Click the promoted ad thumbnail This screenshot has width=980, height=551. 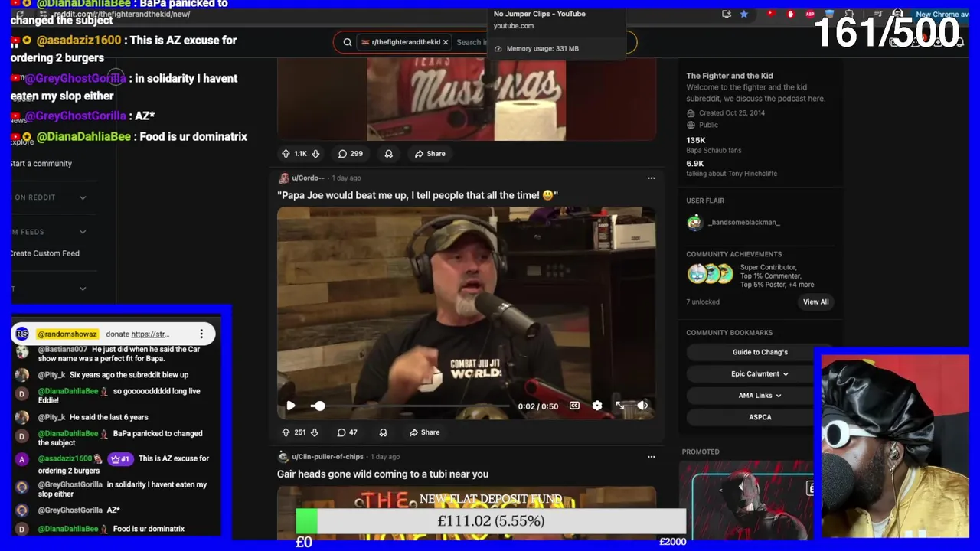click(746, 501)
